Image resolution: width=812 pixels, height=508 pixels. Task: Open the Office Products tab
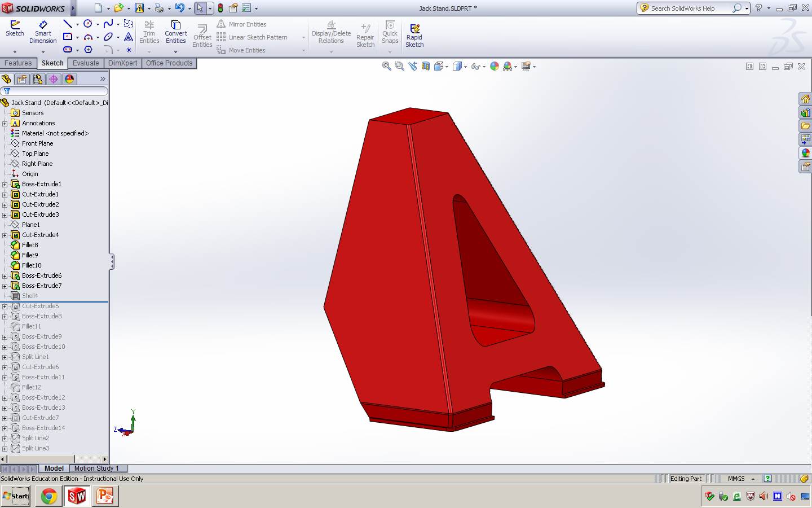tap(169, 63)
